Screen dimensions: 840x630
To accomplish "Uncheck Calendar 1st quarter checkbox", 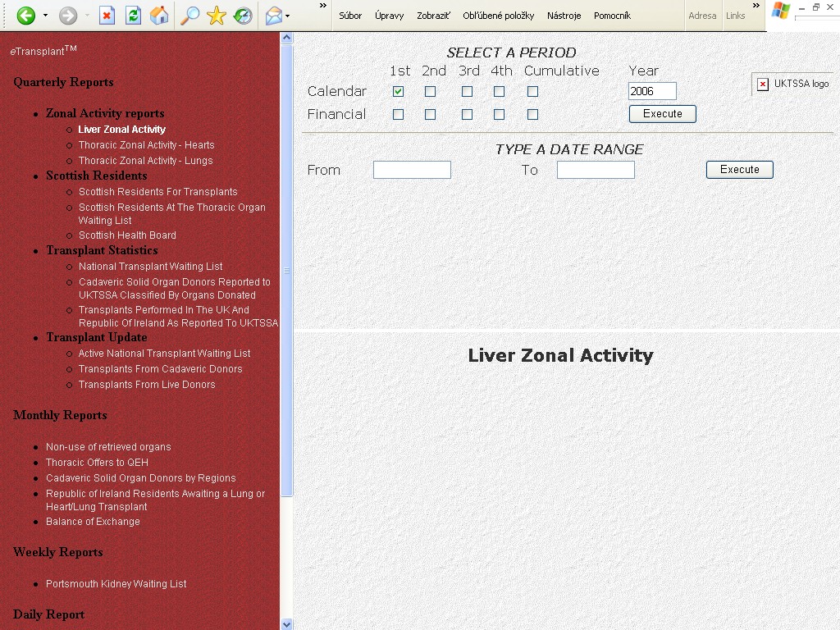I will point(398,92).
